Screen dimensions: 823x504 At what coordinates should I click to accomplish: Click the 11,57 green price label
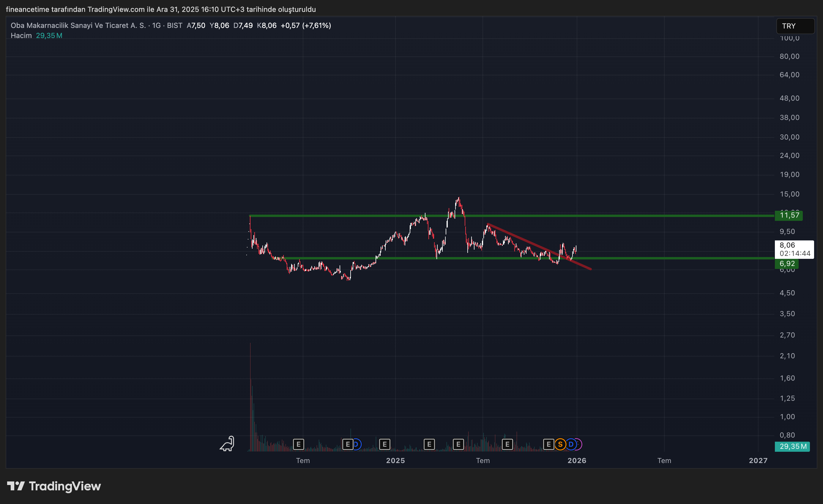click(789, 215)
